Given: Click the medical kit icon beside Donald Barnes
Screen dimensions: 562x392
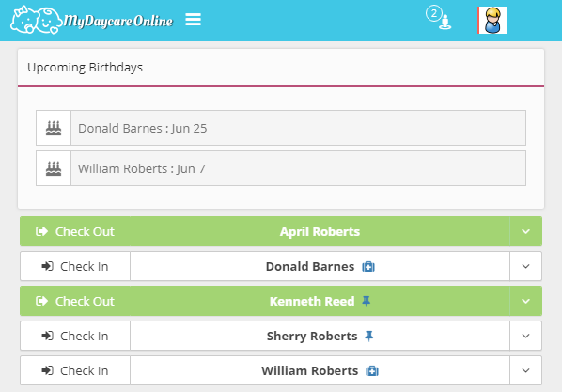Looking at the screenshot, I should (368, 267).
